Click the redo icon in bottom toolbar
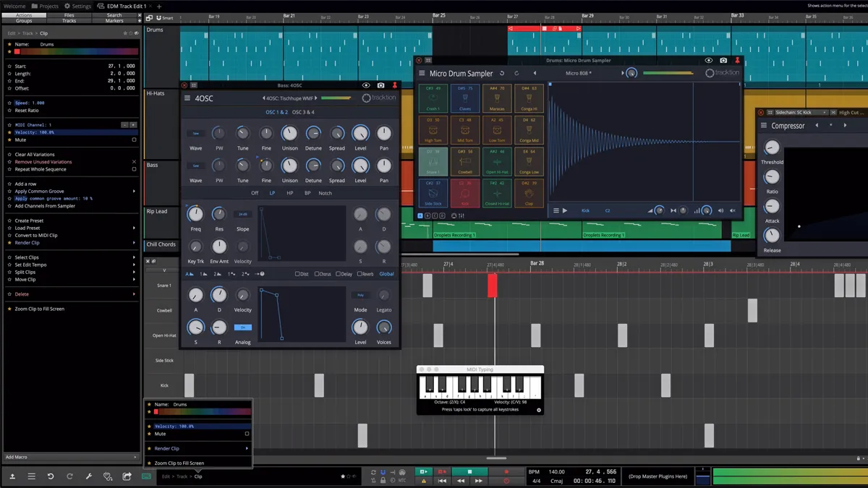Image resolution: width=868 pixels, height=488 pixels. click(x=69, y=476)
